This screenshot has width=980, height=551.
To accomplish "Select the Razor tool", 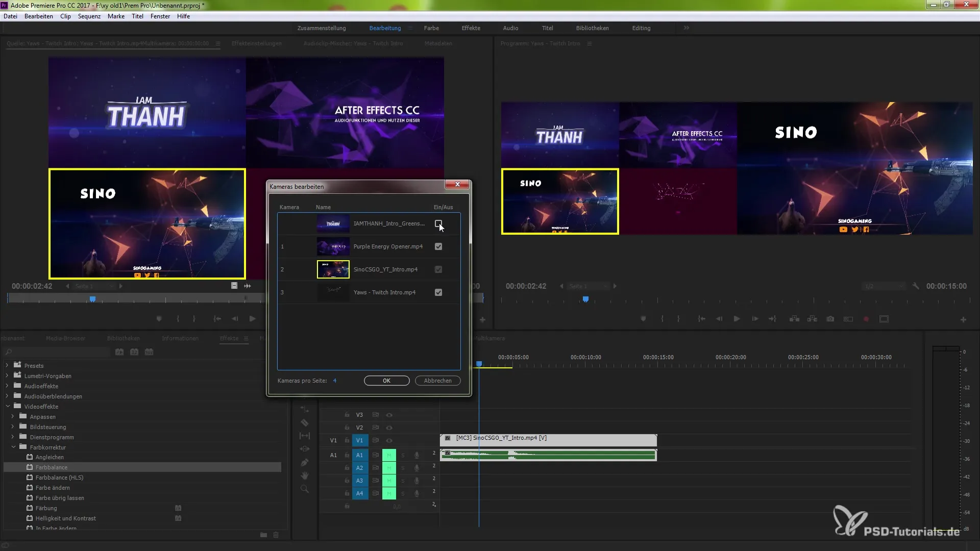I will coord(304,422).
